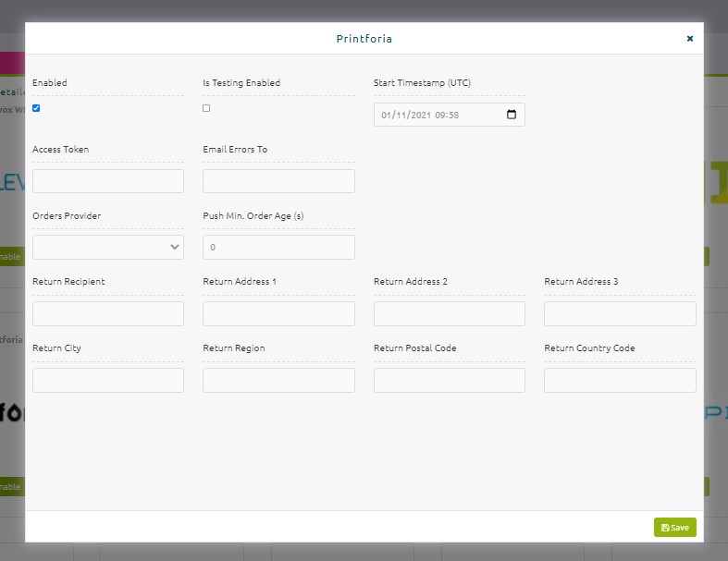Click the Return Country Code label
Screen dimensions: 728x561
click(x=589, y=348)
